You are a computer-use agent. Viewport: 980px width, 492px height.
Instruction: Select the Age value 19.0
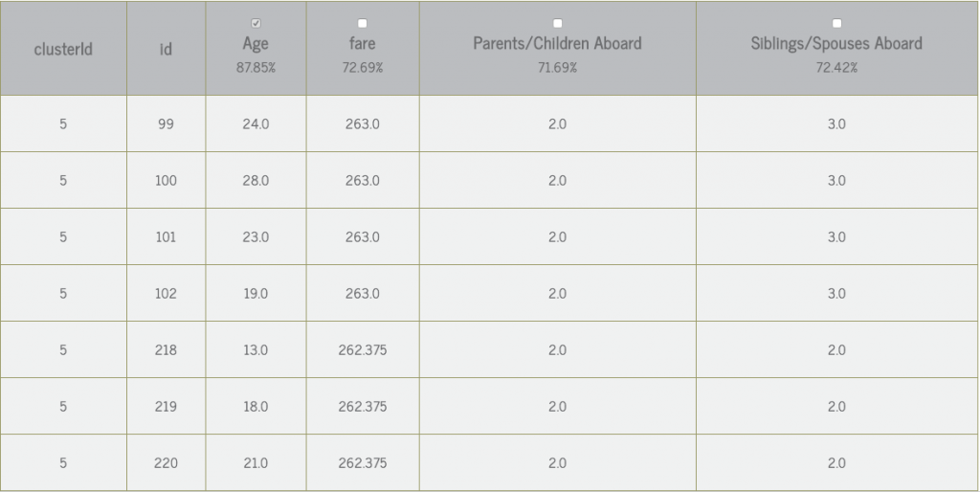(x=256, y=293)
